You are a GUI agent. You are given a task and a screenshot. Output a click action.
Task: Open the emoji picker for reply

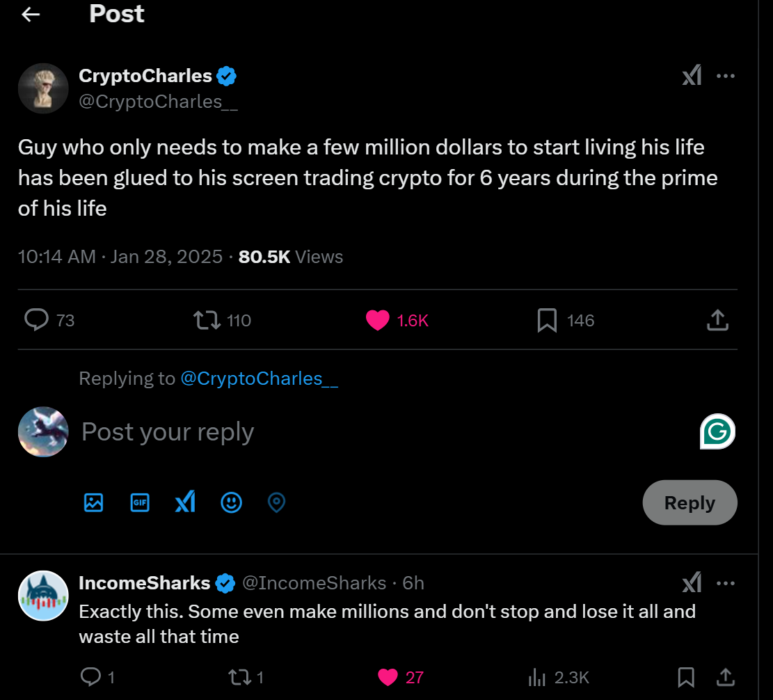pyautogui.click(x=231, y=502)
